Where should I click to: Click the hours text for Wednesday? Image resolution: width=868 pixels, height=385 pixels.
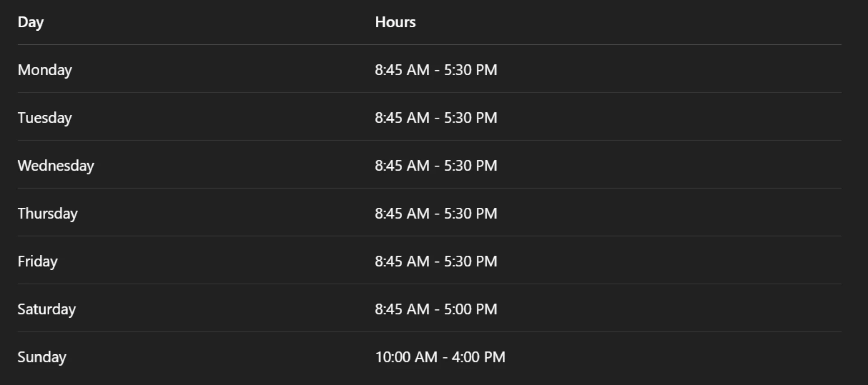(x=436, y=166)
